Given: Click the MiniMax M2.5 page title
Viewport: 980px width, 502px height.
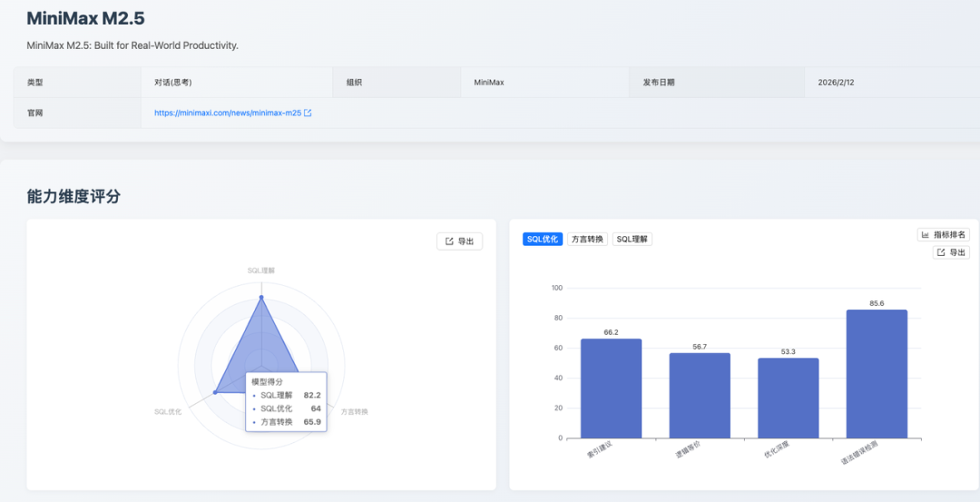Looking at the screenshot, I should coord(85,19).
